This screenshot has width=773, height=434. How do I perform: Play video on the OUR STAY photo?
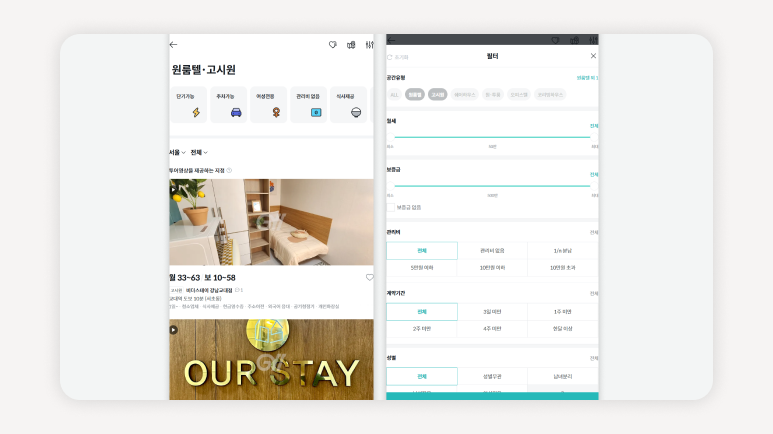pos(174,330)
